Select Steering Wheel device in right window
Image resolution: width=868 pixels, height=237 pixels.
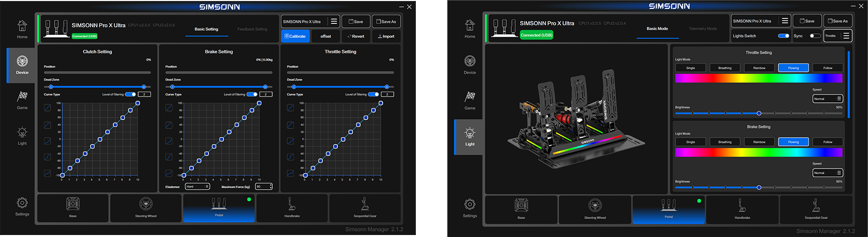(595, 209)
